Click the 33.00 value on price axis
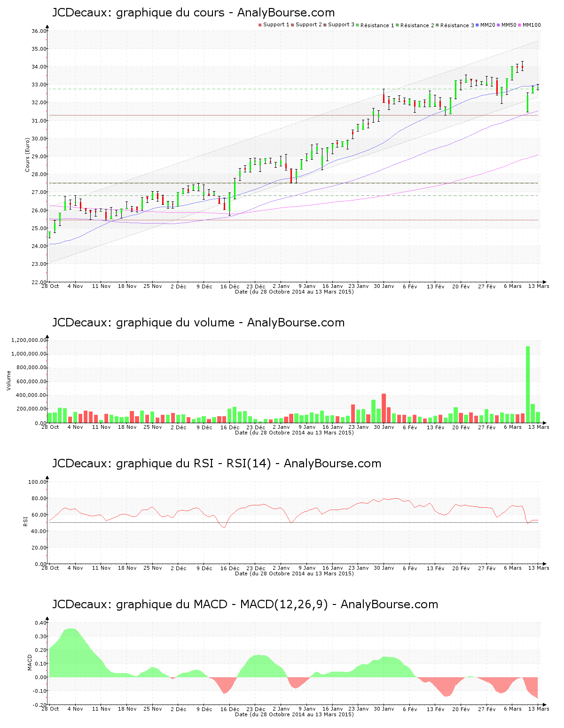This screenshot has height=728, width=564. click(39, 85)
